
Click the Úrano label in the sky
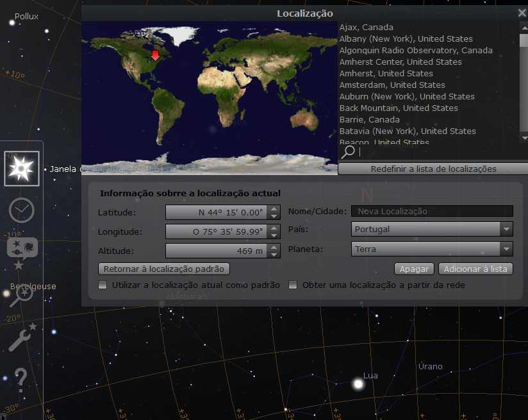pyautogui.click(x=431, y=366)
